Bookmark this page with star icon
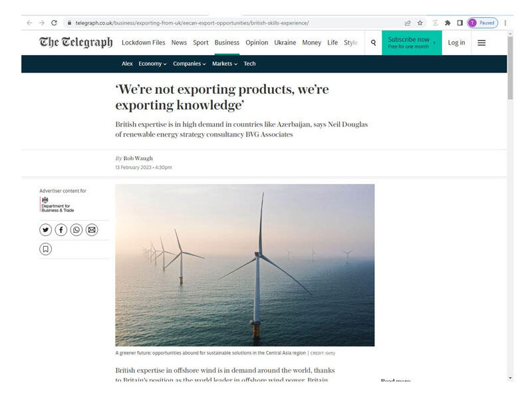Viewport: 532px width, 399px height. click(x=420, y=23)
